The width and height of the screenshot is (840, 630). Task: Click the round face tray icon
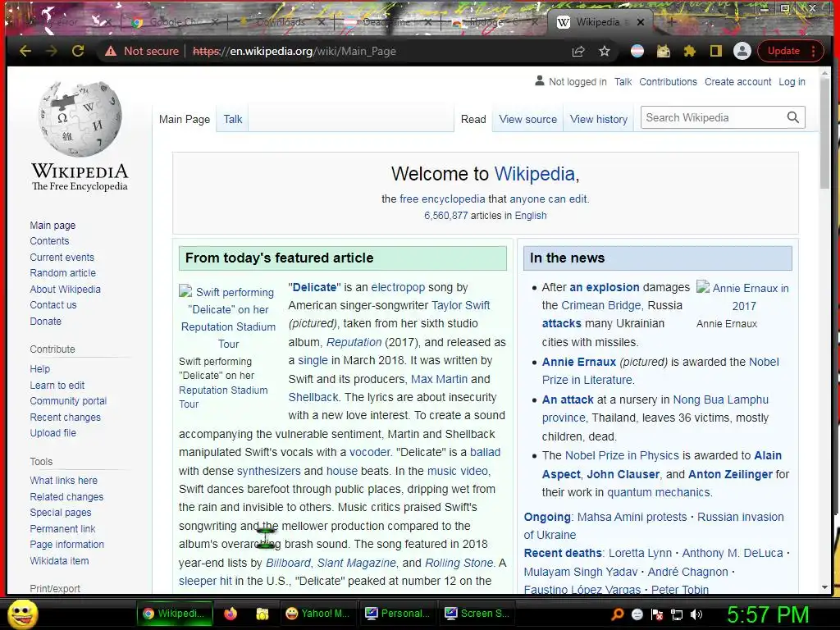pos(637,614)
